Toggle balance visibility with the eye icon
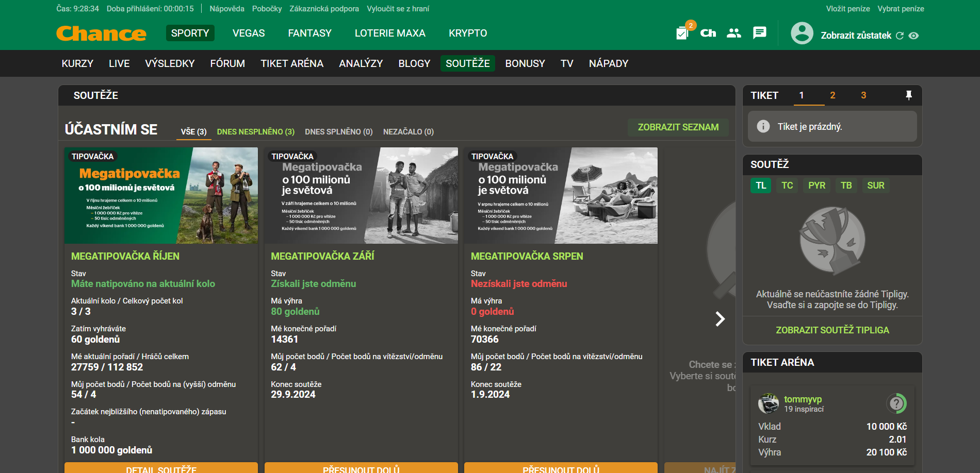980x473 pixels. click(913, 36)
